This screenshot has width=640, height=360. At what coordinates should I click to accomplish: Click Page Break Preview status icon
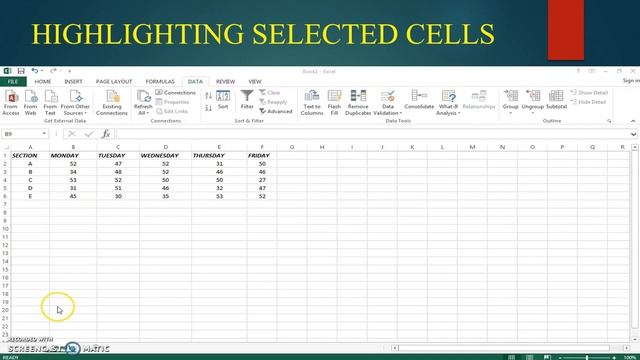click(547, 357)
